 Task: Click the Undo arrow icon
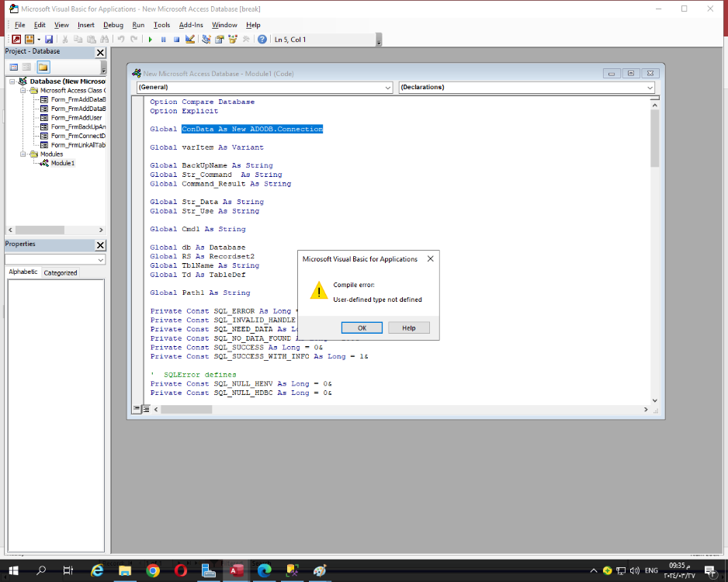[121, 40]
